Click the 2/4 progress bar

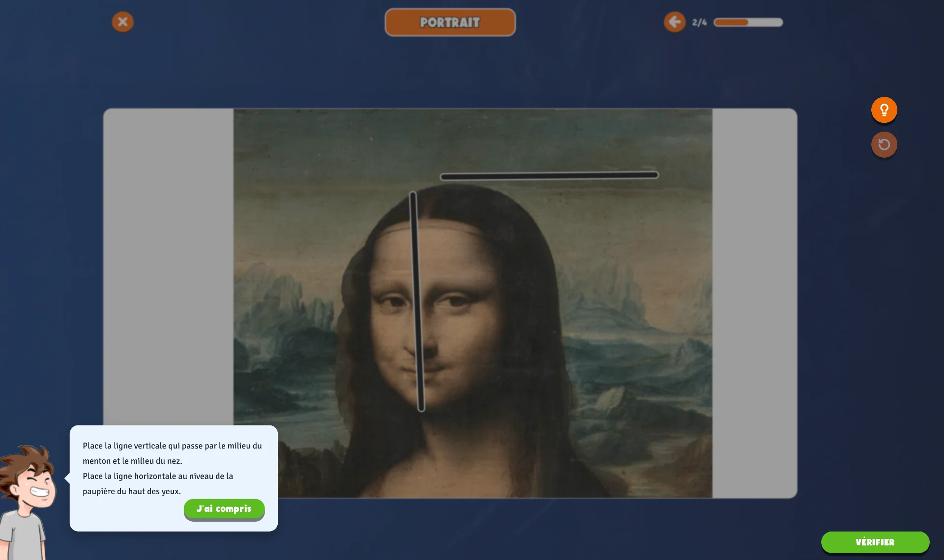(x=748, y=22)
